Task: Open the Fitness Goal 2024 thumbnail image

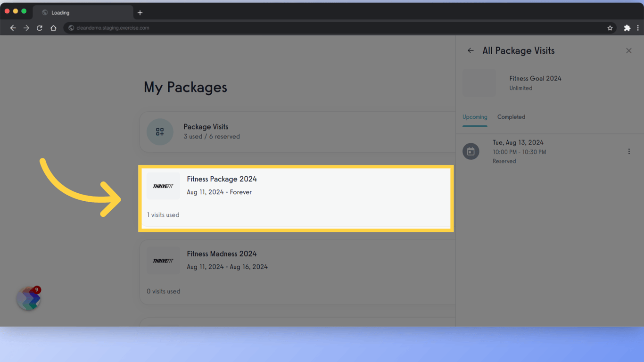Action: (x=479, y=83)
